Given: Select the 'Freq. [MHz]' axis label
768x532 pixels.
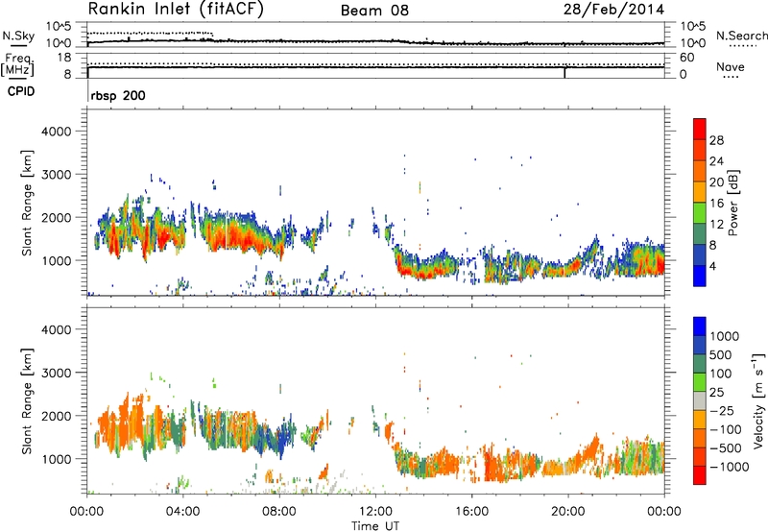Looking at the screenshot, I should (18, 65).
